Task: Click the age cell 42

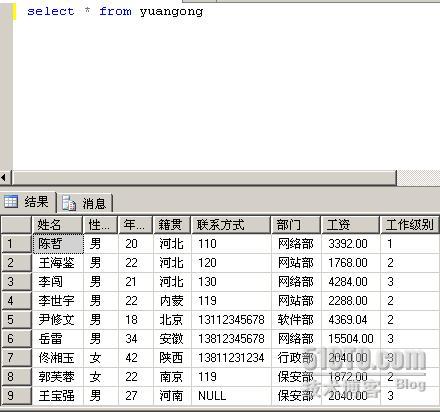Action: pyautogui.click(x=136, y=358)
